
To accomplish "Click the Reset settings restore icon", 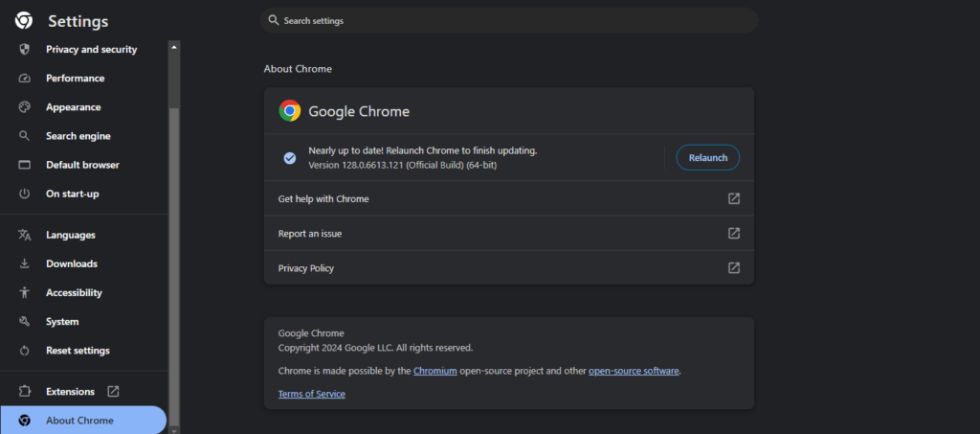I will pyautogui.click(x=24, y=351).
